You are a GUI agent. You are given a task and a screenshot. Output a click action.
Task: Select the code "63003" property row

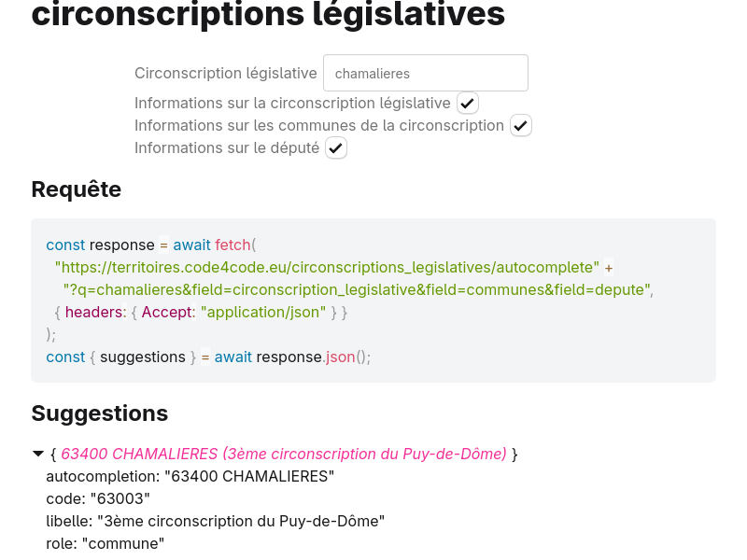(x=98, y=498)
